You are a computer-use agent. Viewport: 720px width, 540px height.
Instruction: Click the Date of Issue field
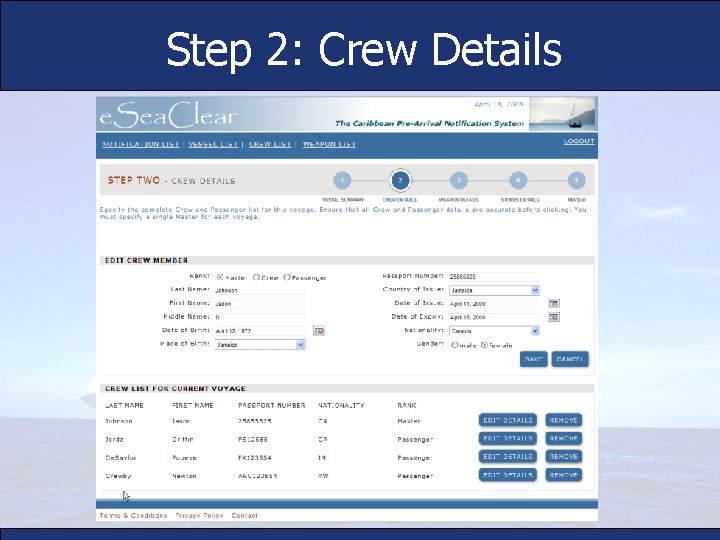pyautogui.click(x=494, y=304)
